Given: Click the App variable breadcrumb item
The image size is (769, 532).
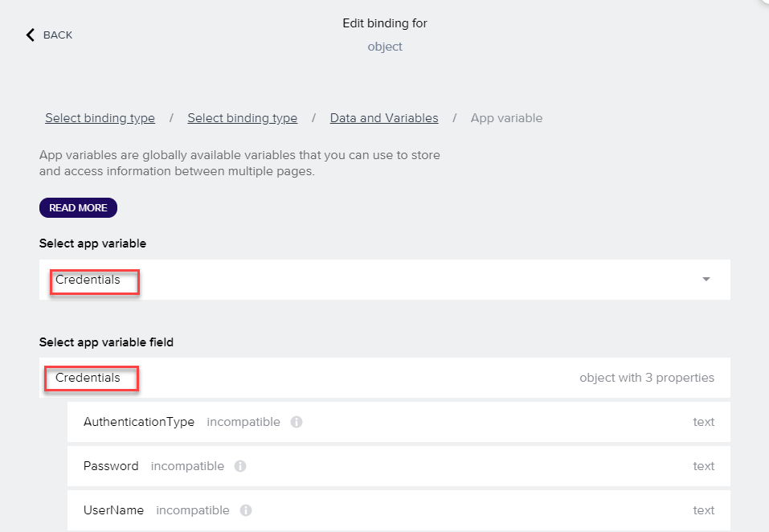Looking at the screenshot, I should tap(506, 118).
